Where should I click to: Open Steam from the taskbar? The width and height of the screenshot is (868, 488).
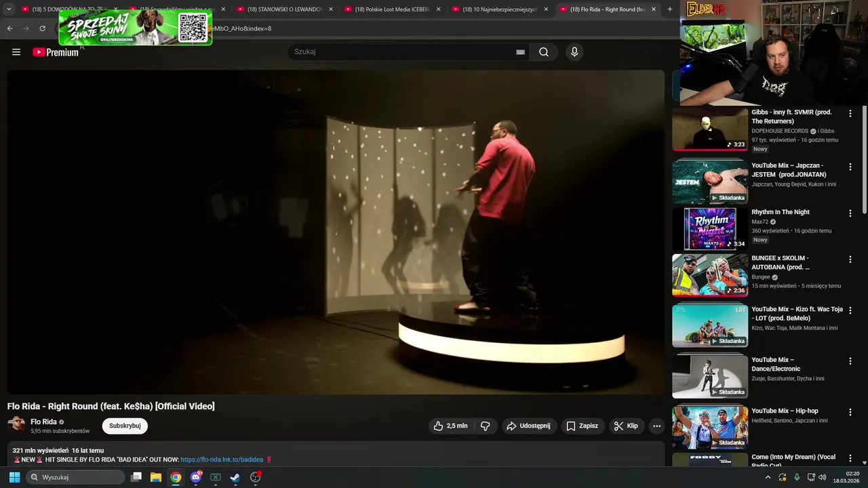pos(235,477)
